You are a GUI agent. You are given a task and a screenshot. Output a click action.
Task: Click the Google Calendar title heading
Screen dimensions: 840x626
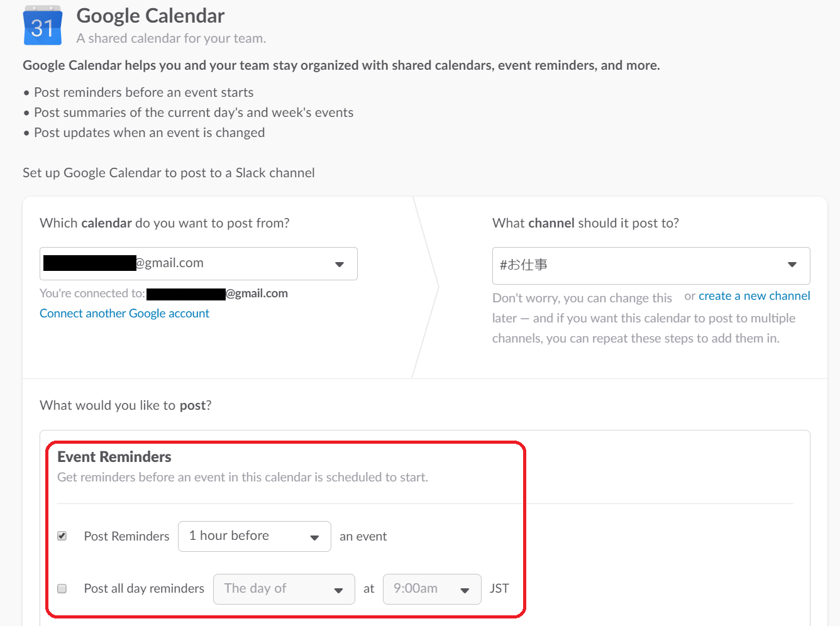tap(150, 16)
